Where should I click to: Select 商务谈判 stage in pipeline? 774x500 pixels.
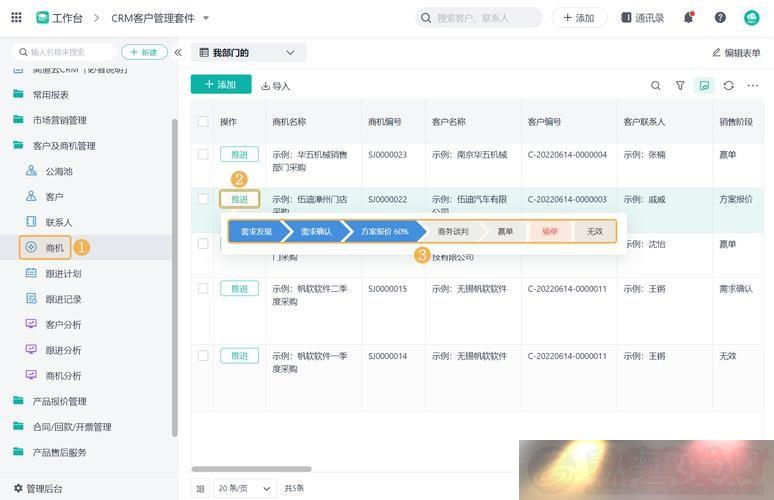click(453, 231)
